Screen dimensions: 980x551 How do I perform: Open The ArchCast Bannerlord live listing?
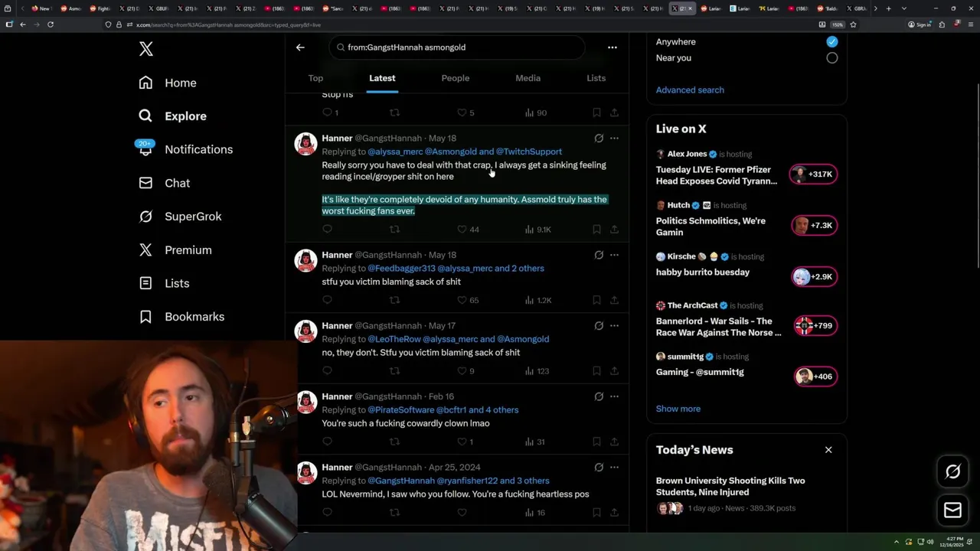(x=746, y=321)
